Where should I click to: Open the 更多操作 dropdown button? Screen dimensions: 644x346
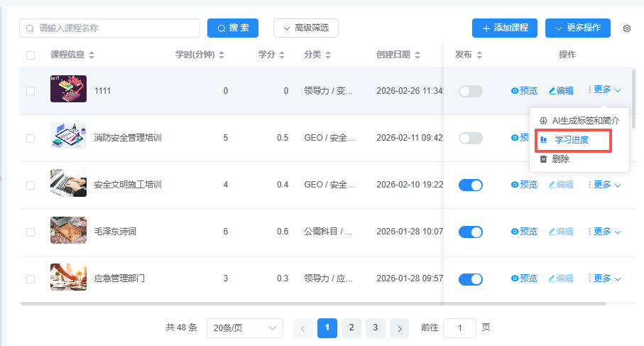click(x=578, y=28)
